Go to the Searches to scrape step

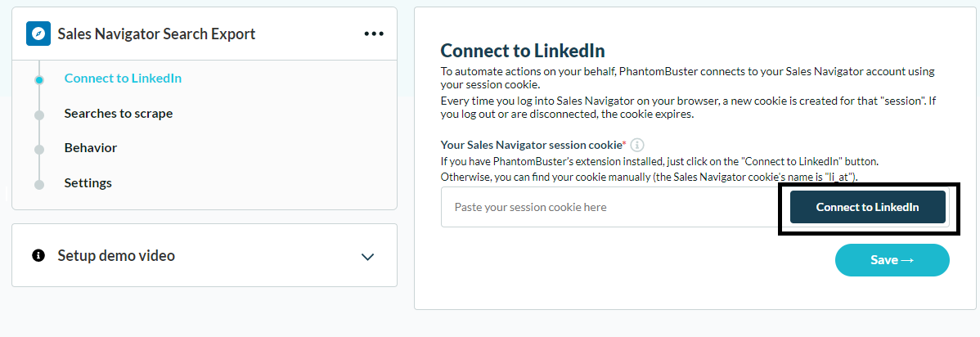118,113
